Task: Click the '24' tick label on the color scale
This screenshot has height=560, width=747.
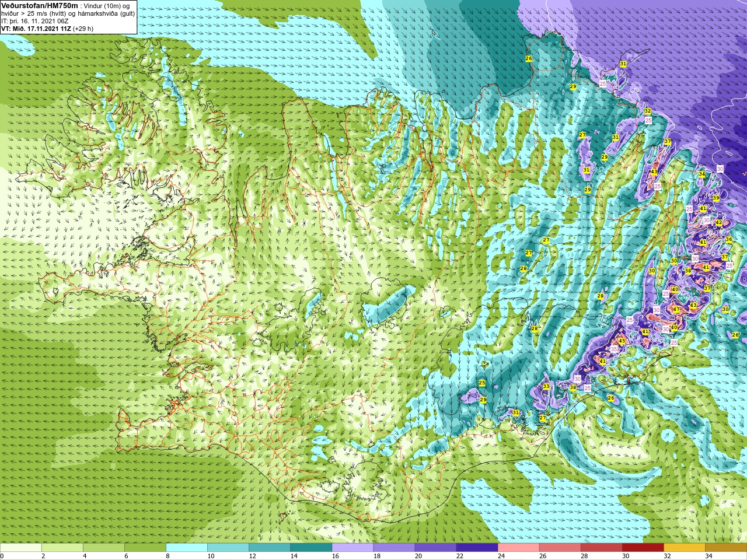Action: tap(501, 556)
